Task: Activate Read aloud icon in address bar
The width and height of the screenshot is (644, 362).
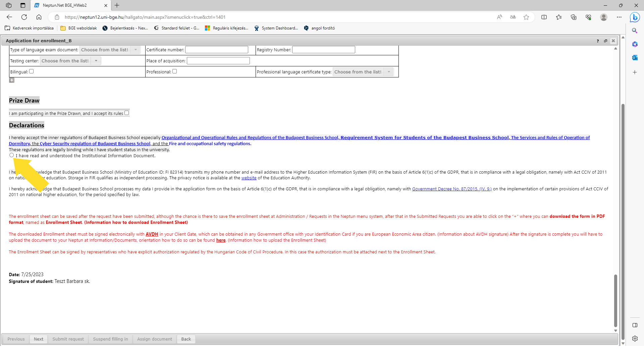Action: 499,17
